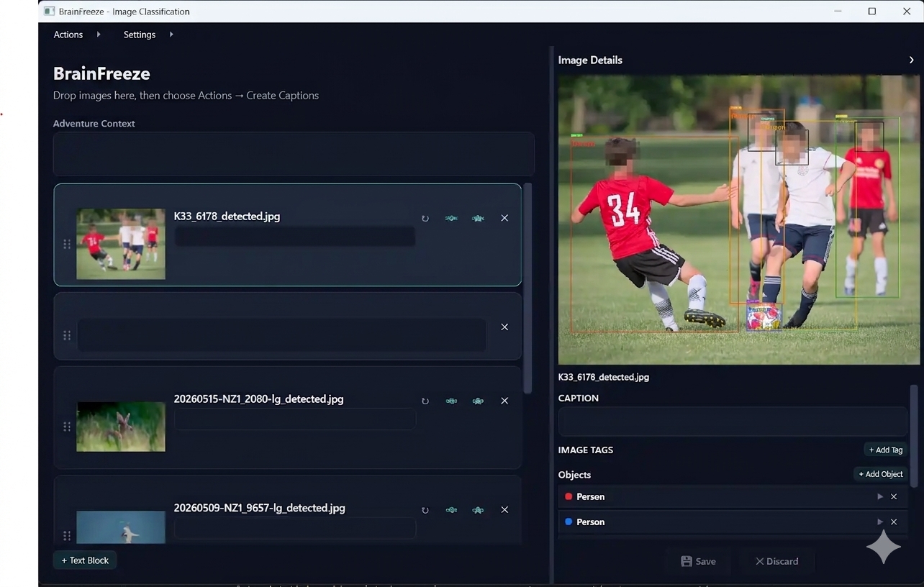Click the Image Details panel scrollbar
924x587 pixels.
pos(914,436)
